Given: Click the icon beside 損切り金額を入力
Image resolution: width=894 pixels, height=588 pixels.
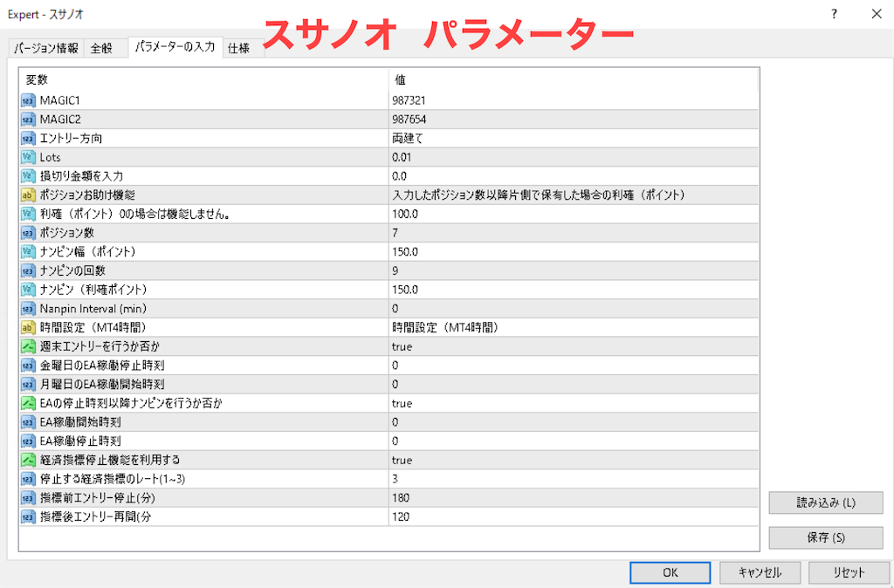Looking at the screenshot, I should (x=28, y=176).
